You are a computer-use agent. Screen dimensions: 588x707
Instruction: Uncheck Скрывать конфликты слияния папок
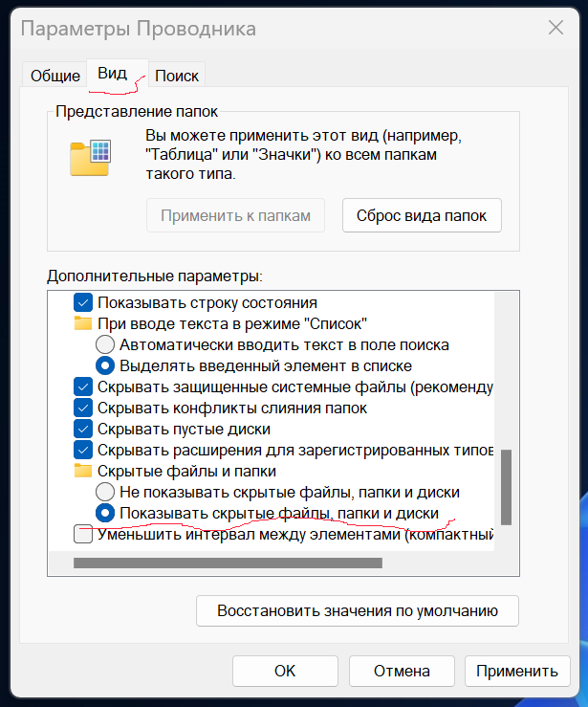pyautogui.click(x=83, y=409)
